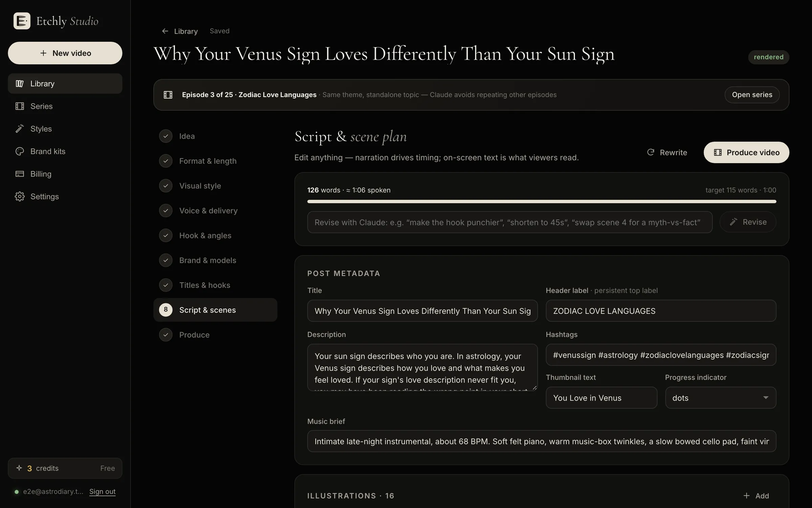Viewport: 812px width, 508px height.
Task: Click the film strip icon in the episode banner
Action: pos(168,95)
